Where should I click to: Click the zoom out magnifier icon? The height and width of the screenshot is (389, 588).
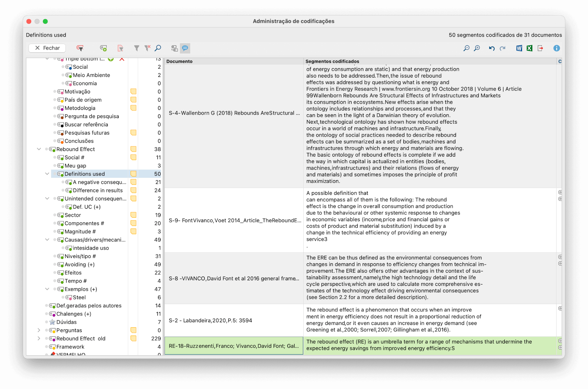tap(466, 48)
